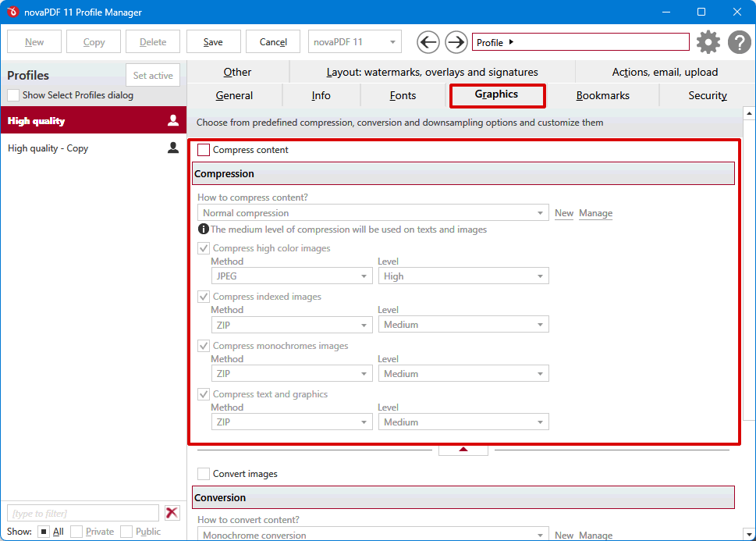Check the Private filter checkbox

(76, 532)
